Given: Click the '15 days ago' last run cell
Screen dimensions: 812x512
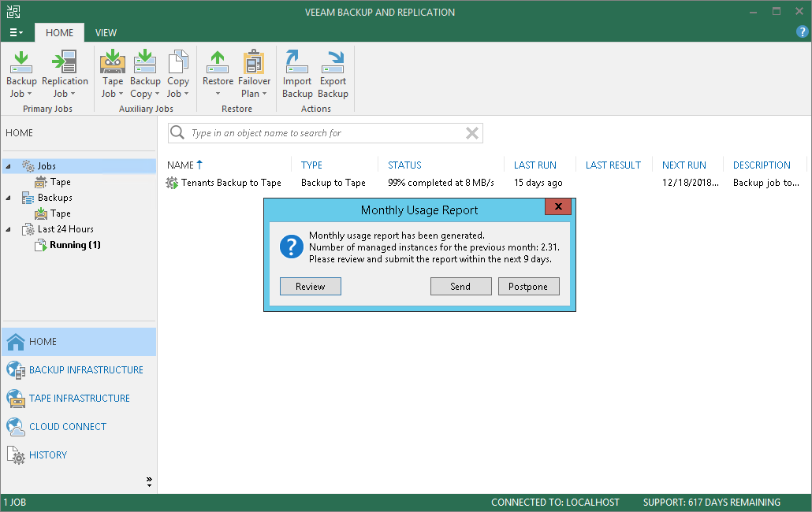Looking at the screenshot, I should click(x=538, y=183).
